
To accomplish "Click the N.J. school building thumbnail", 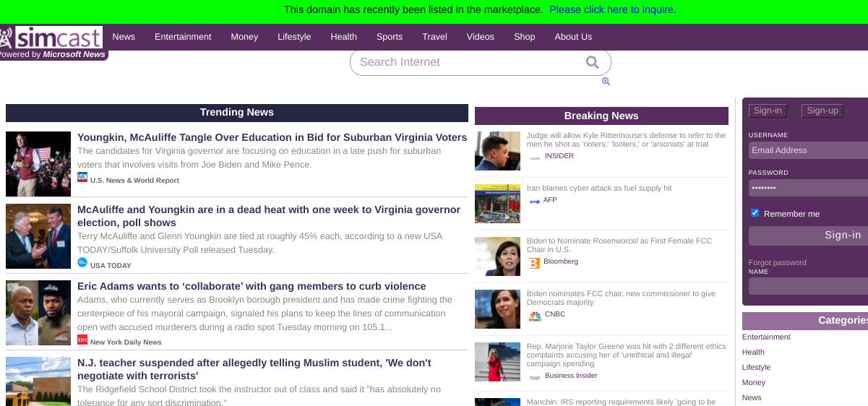I will tap(38, 381).
